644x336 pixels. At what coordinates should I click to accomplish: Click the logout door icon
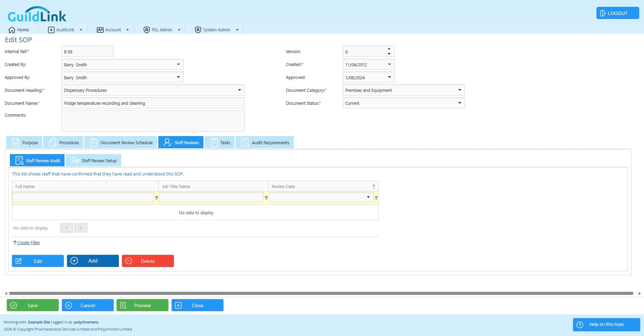(603, 13)
